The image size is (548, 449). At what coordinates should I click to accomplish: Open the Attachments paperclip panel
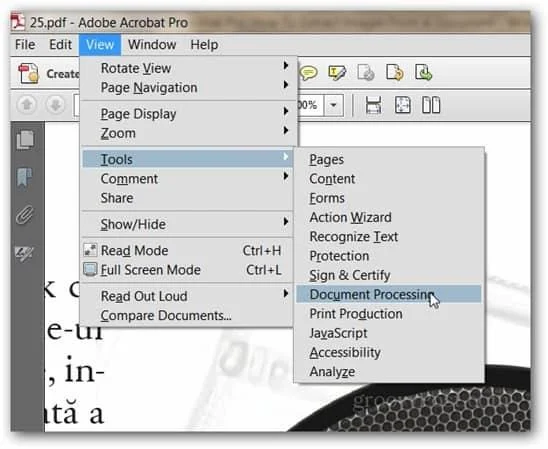(25, 215)
